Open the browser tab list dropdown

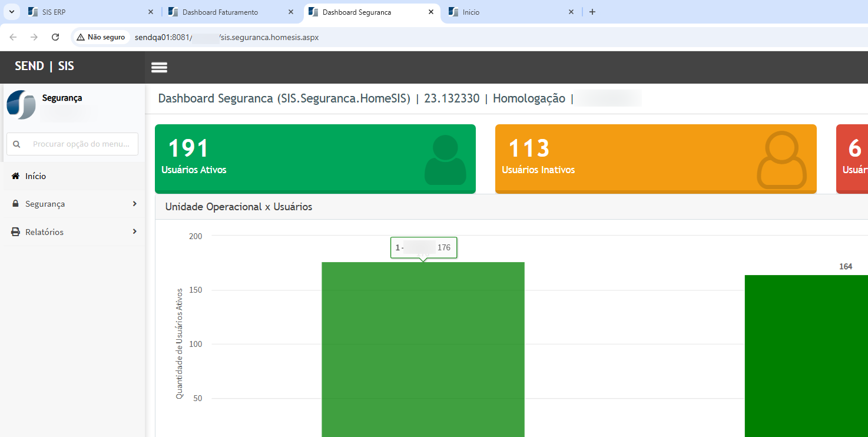click(11, 12)
